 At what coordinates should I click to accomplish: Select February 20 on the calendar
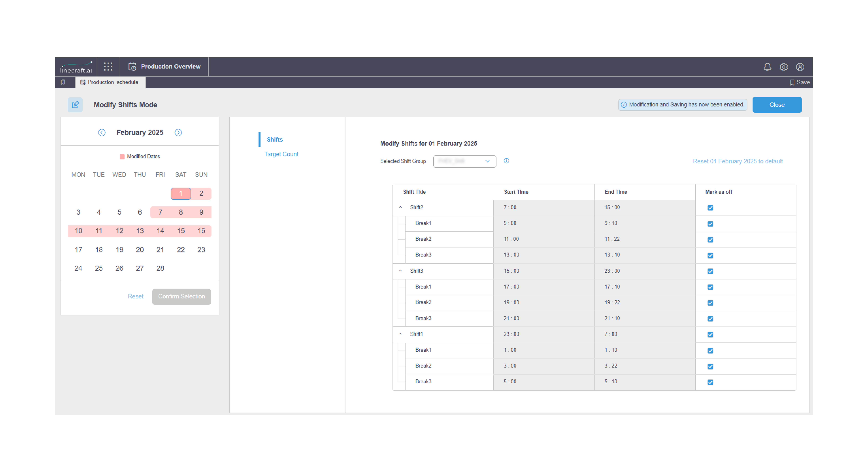click(x=140, y=250)
